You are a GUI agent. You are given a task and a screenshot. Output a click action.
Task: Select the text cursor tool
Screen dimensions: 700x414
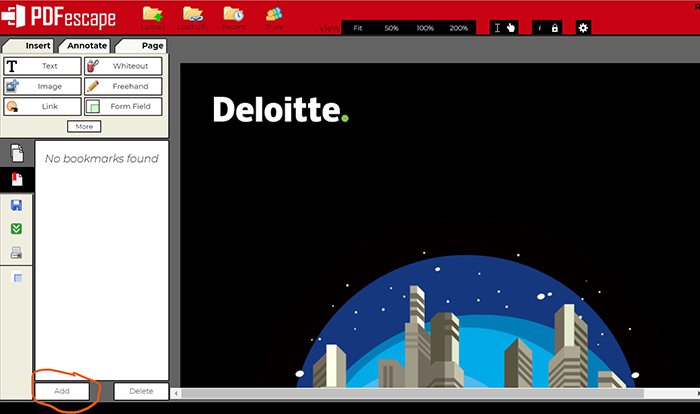pos(497,28)
